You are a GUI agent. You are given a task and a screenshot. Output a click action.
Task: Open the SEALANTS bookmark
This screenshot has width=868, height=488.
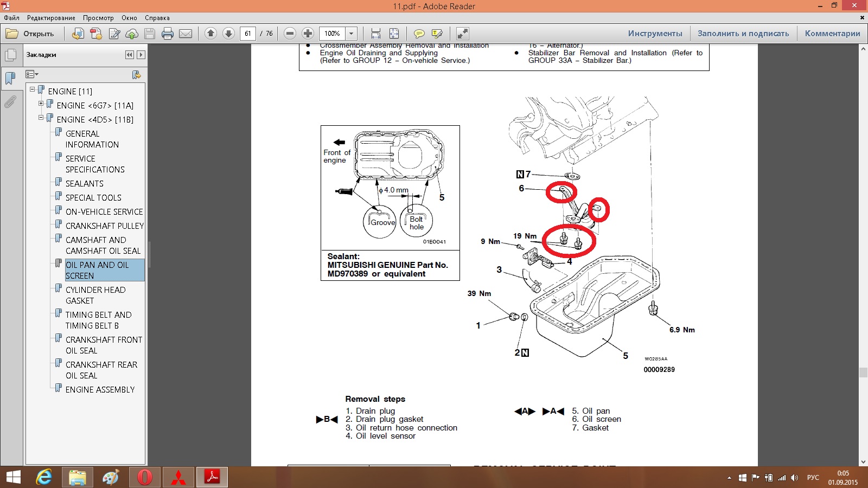pos(85,183)
